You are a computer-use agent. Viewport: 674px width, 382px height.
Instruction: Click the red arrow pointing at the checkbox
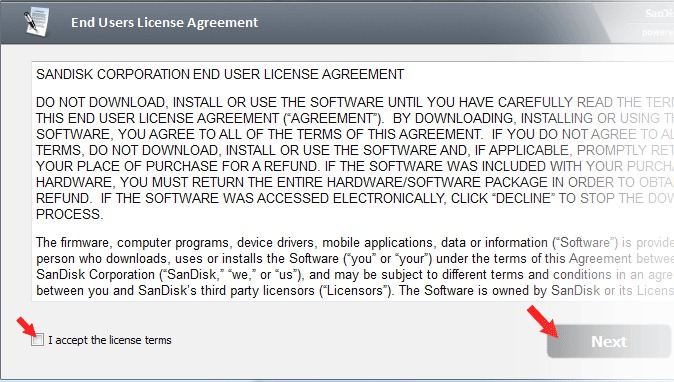pyautogui.click(x=28, y=327)
